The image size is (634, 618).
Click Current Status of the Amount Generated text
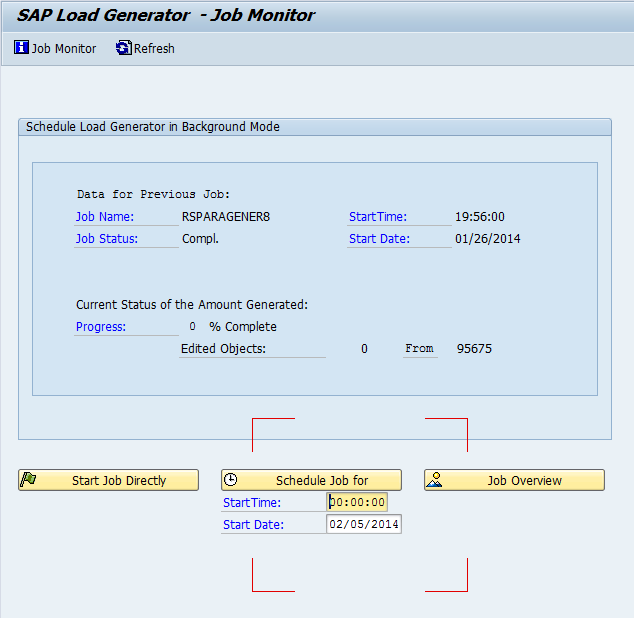click(x=192, y=305)
